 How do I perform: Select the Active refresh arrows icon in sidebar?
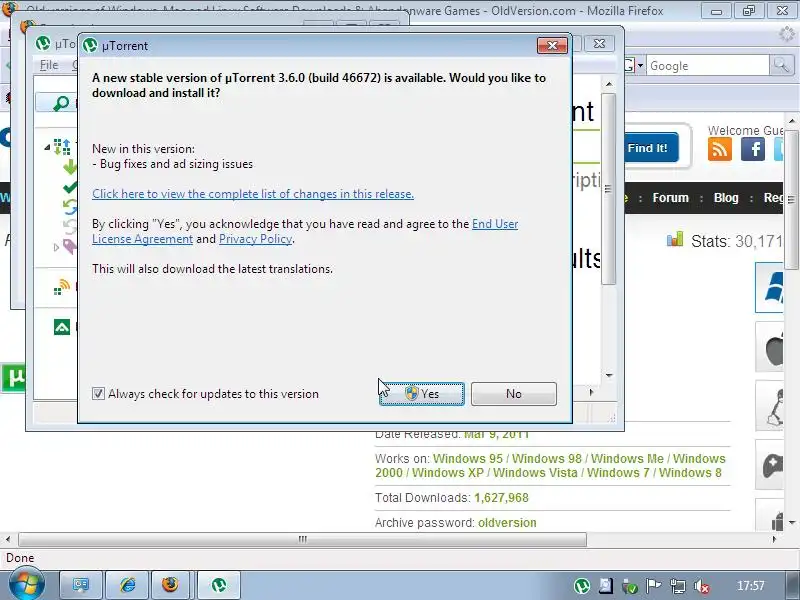70,207
